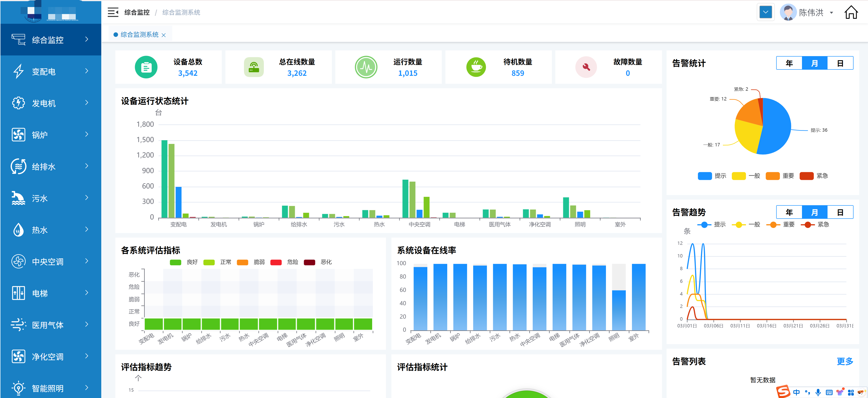The height and width of the screenshot is (398, 868).
Task: Toggle 一般 series in 告警趋势 legend
Action: pyautogui.click(x=746, y=225)
